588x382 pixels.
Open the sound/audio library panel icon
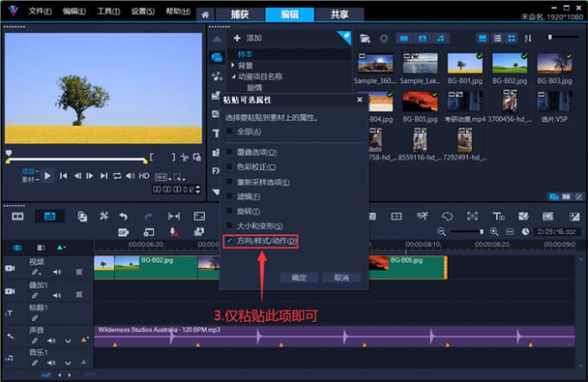[217, 76]
